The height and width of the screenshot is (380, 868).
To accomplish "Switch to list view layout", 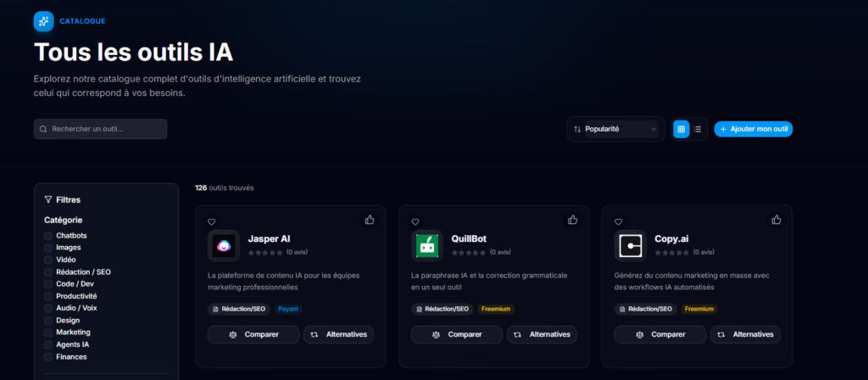I will [698, 129].
